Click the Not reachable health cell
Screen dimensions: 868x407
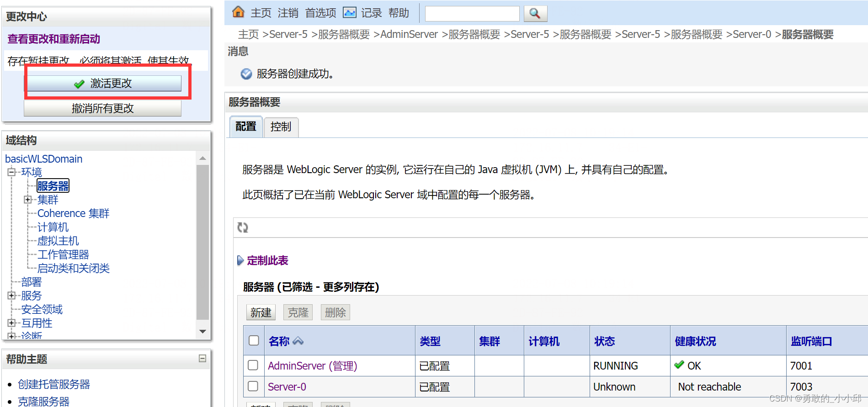(x=709, y=387)
